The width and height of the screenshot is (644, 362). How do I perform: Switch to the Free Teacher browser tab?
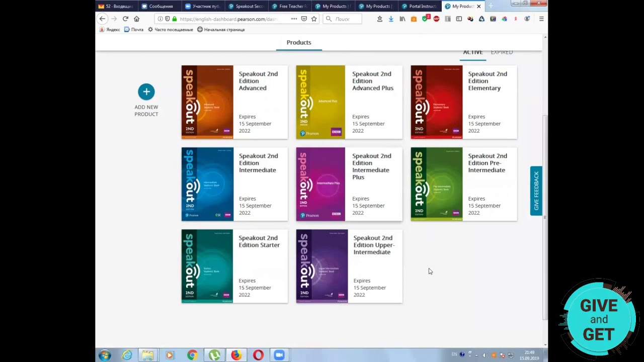tap(290, 6)
